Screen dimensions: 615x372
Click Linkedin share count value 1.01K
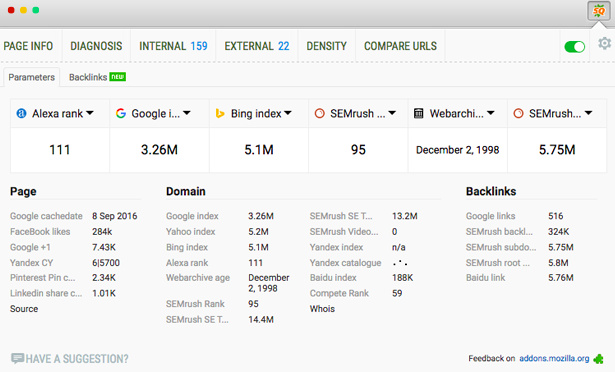[x=104, y=294]
